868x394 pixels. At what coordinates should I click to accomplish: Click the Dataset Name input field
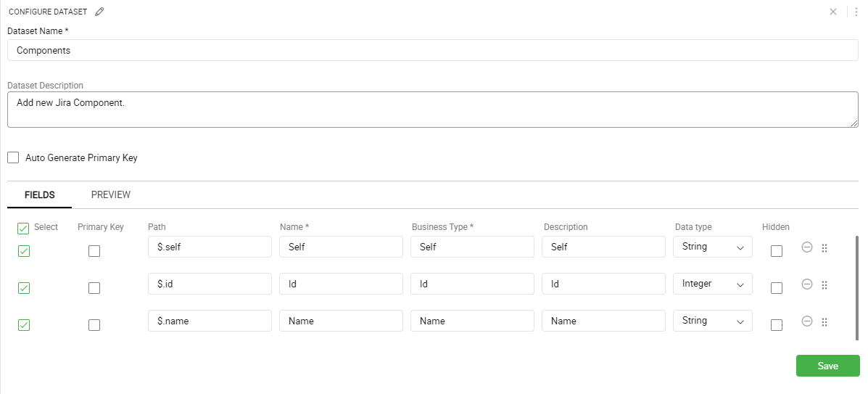[x=433, y=50]
